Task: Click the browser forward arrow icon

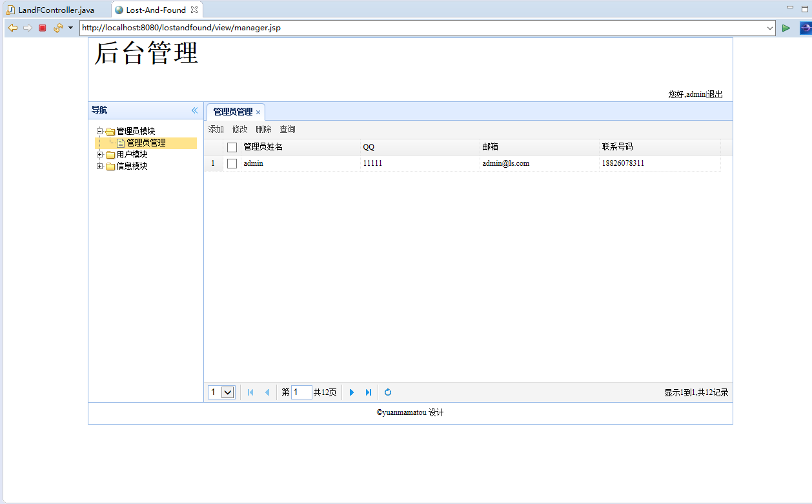Action: [x=28, y=28]
